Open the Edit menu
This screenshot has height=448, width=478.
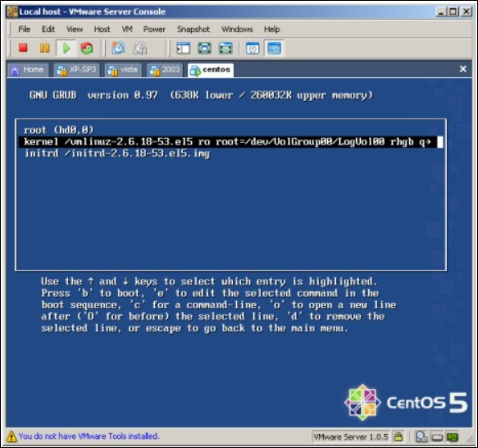pos(48,30)
